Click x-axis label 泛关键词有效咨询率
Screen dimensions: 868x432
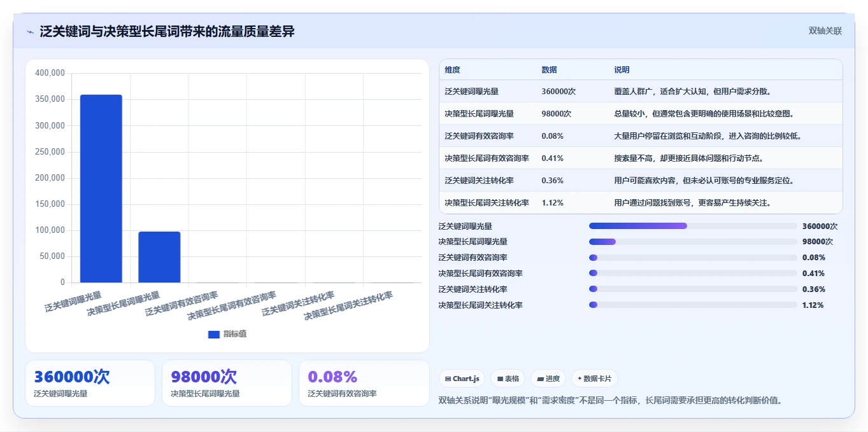tap(181, 304)
